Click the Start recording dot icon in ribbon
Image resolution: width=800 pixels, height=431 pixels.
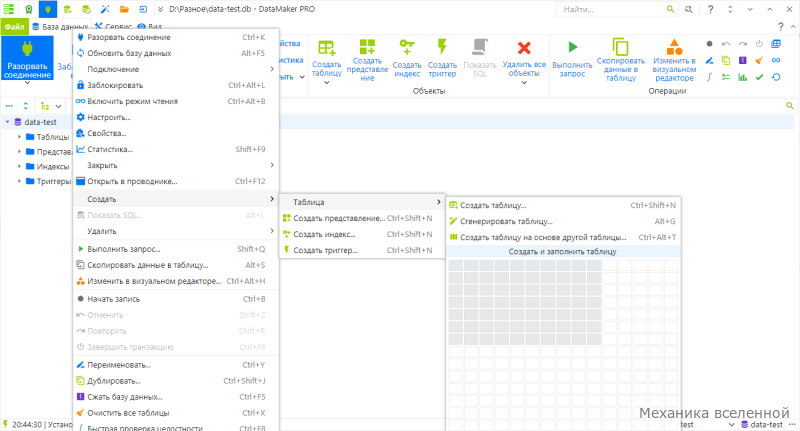pyautogui.click(x=709, y=44)
